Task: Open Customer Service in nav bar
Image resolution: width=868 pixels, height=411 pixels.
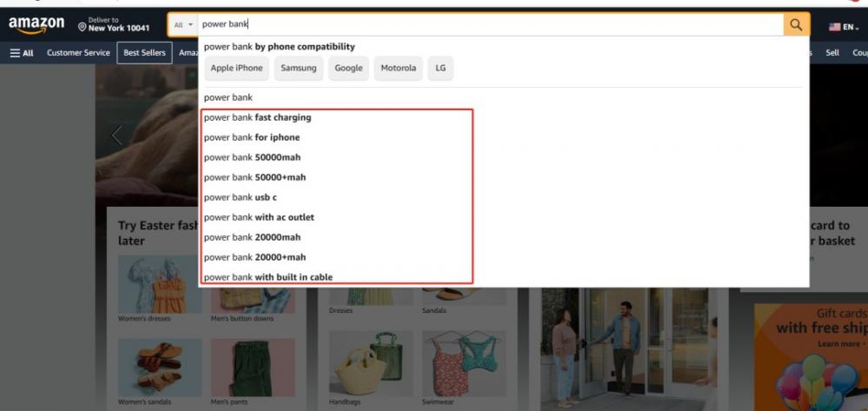Action: (78, 53)
